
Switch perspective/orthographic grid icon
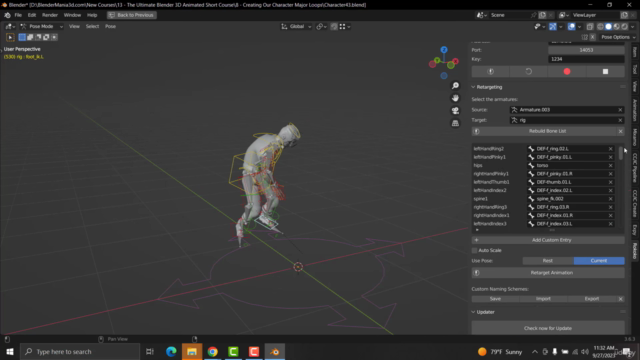[x=455, y=123]
